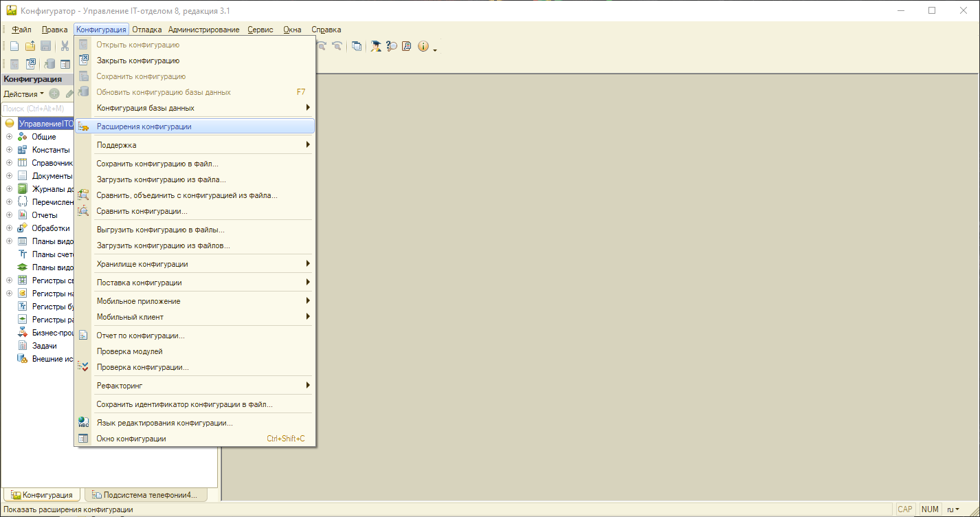Screen dimensions: 980x517
Task: Click Проверка модулей menu entry
Action: point(130,351)
